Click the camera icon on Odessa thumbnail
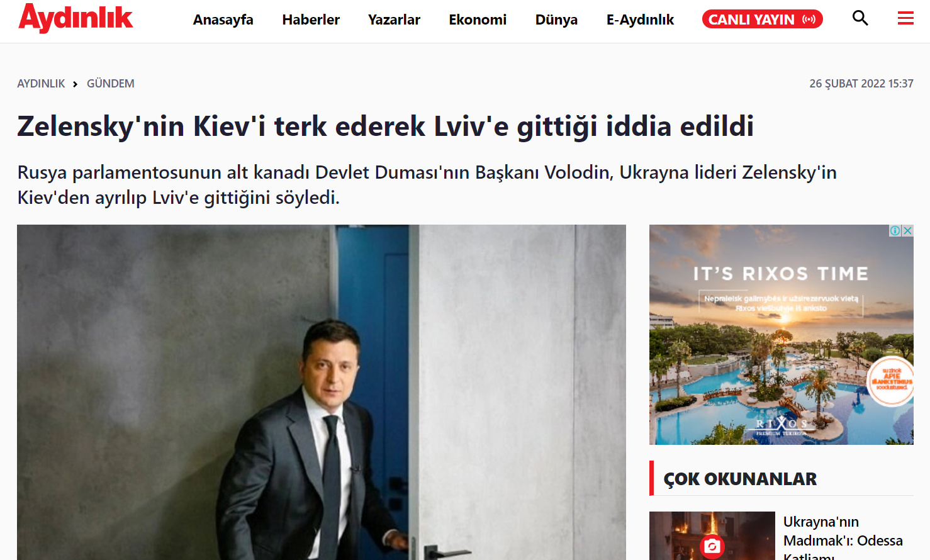This screenshot has width=930, height=560. pos(712,546)
